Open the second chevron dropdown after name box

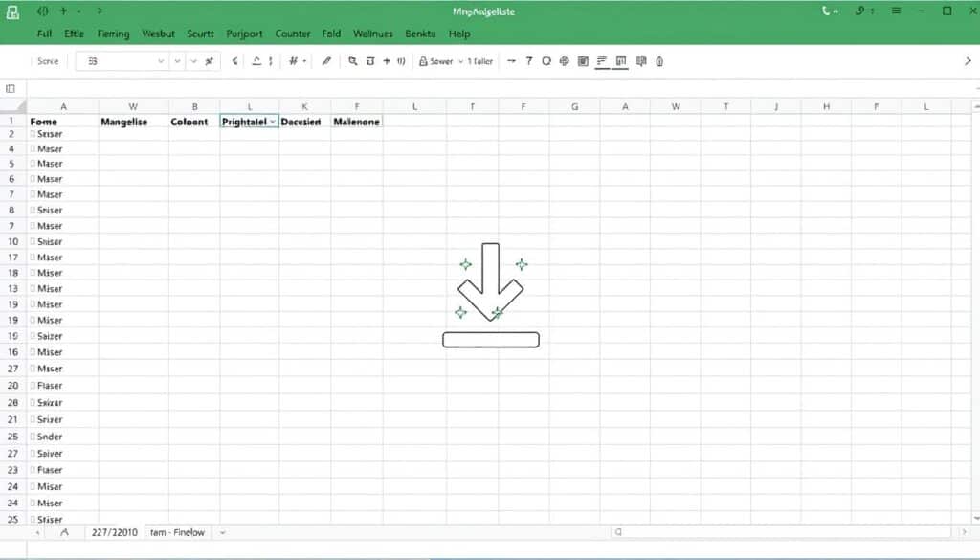(x=177, y=61)
